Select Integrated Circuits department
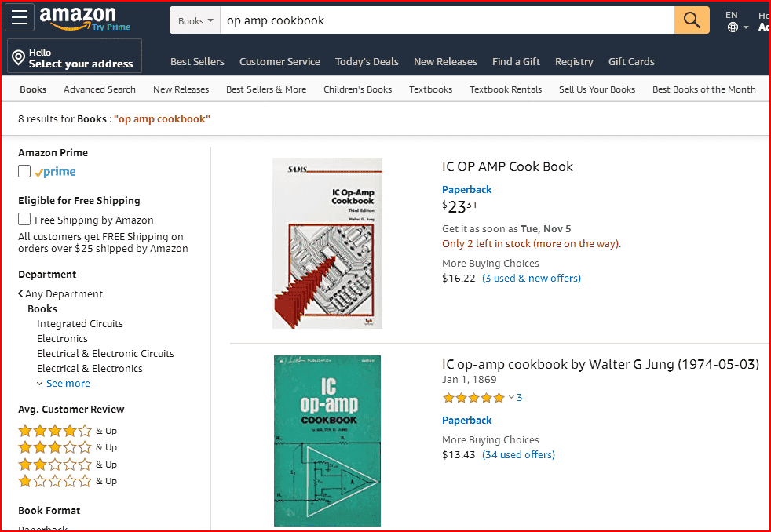This screenshot has width=771, height=532. pyautogui.click(x=80, y=324)
